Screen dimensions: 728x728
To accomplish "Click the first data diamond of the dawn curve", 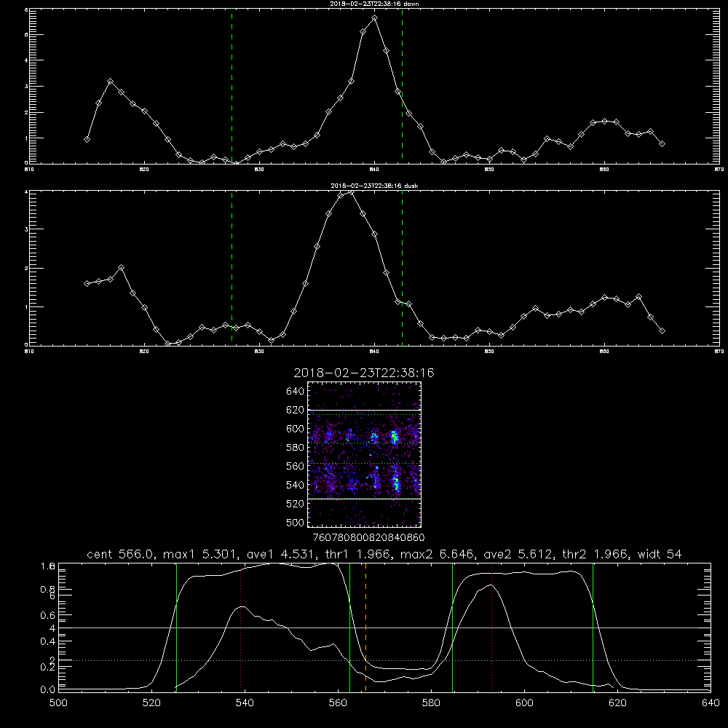I will coord(87,139).
